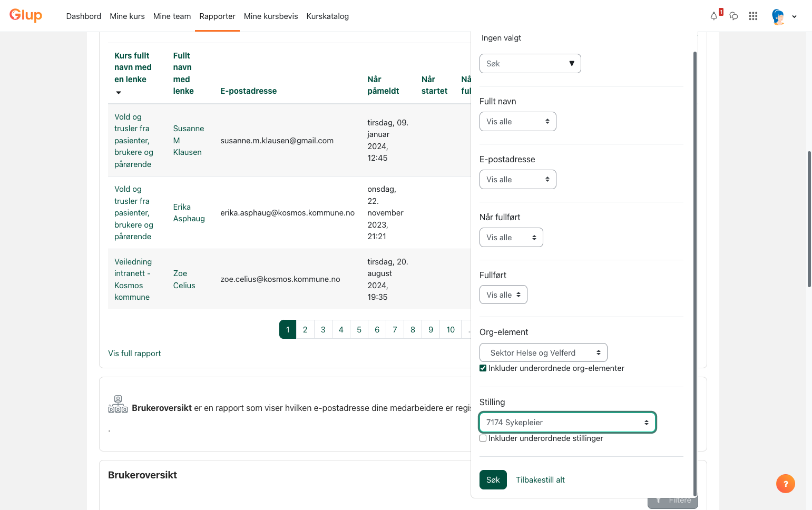812x510 pixels.
Task: Click Tilbakestill alt link
Action: tap(540, 480)
